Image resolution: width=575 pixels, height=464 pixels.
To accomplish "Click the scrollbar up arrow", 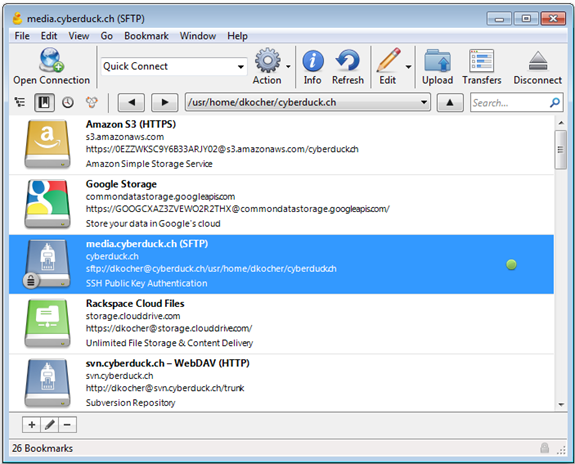I will point(561,123).
